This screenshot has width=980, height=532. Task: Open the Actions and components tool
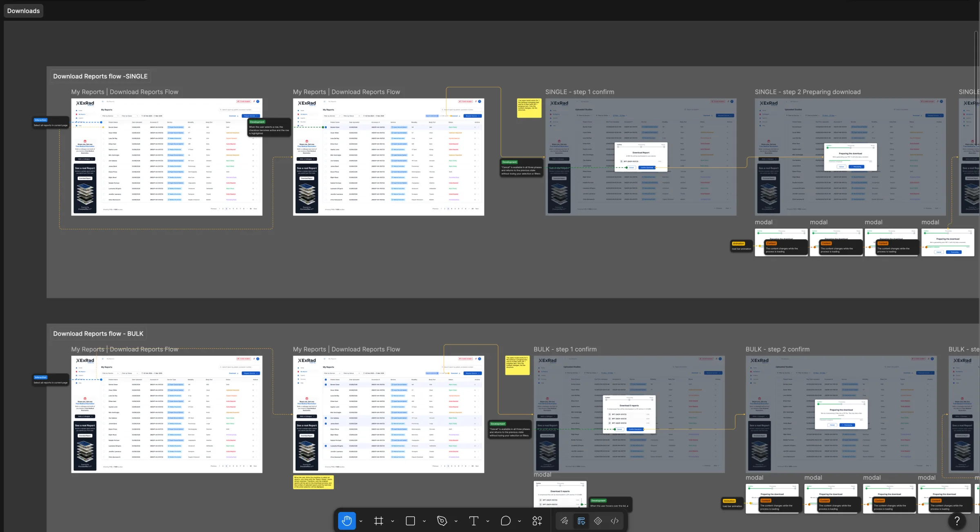click(x=537, y=521)
